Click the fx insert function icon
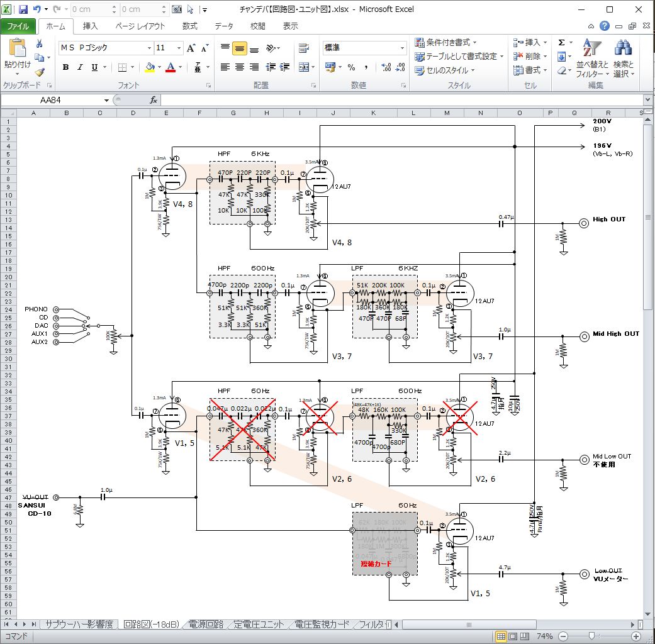This screenshot has width=655, height=644. [x=154, y=100]
